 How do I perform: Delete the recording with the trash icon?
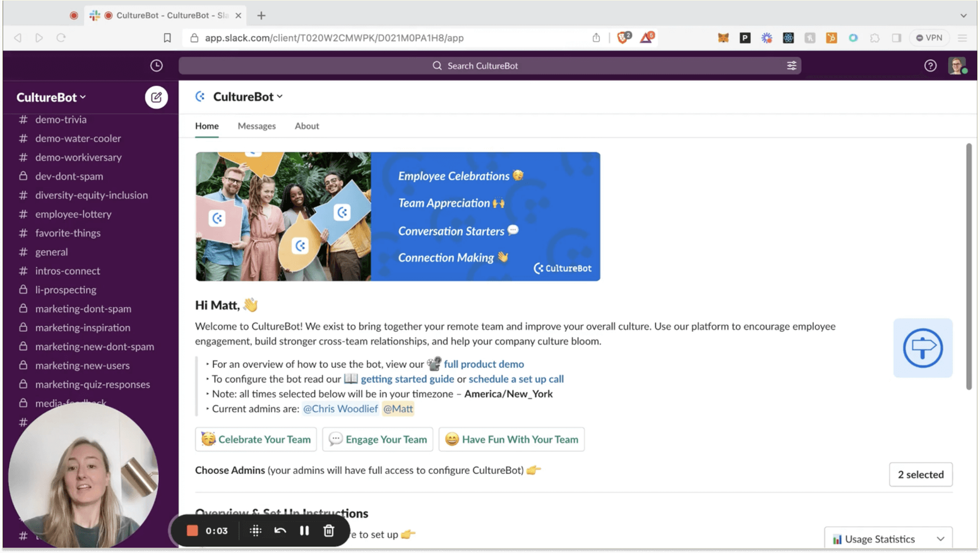click(x=329, y=531)
